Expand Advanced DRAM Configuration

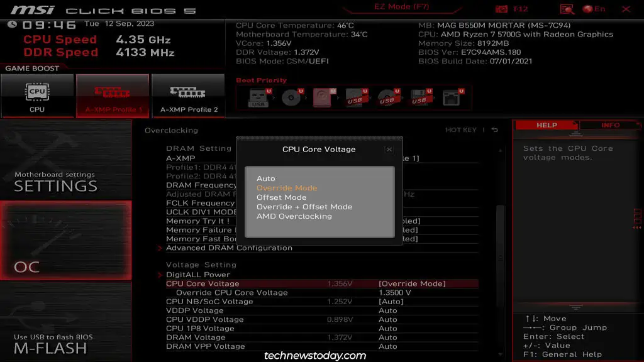(x=229, y=248)
